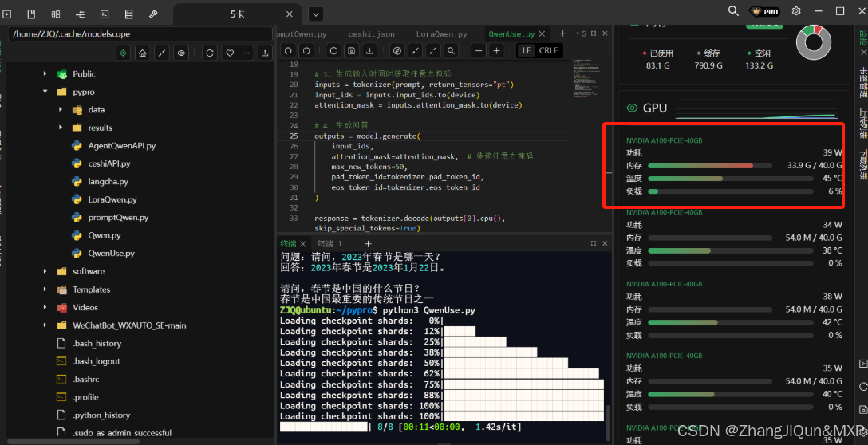Edit the /home/ZJQ/.cache/modelscope path field
Image resolution: width=868 pixels, height=445 pixels.
[x=140, y=33]
